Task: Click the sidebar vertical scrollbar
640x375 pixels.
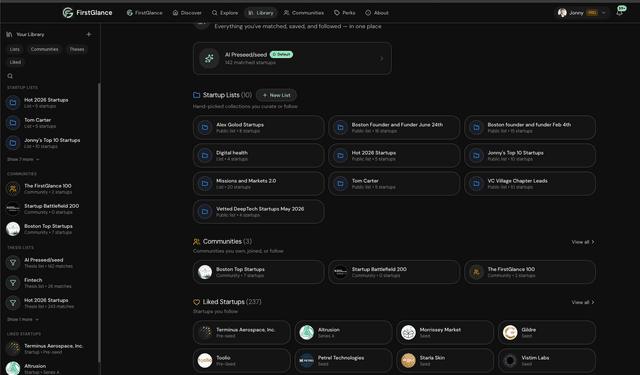Action: click(99, 222)
